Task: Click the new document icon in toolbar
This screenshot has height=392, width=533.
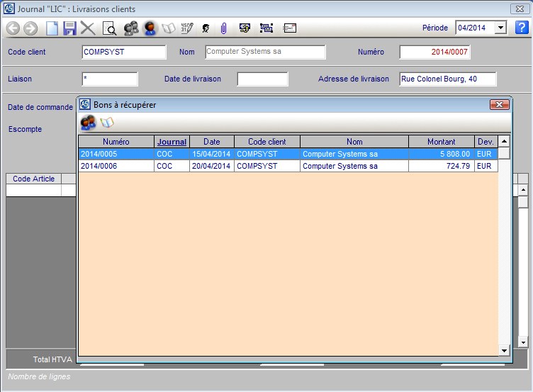Action: point(52,28)
